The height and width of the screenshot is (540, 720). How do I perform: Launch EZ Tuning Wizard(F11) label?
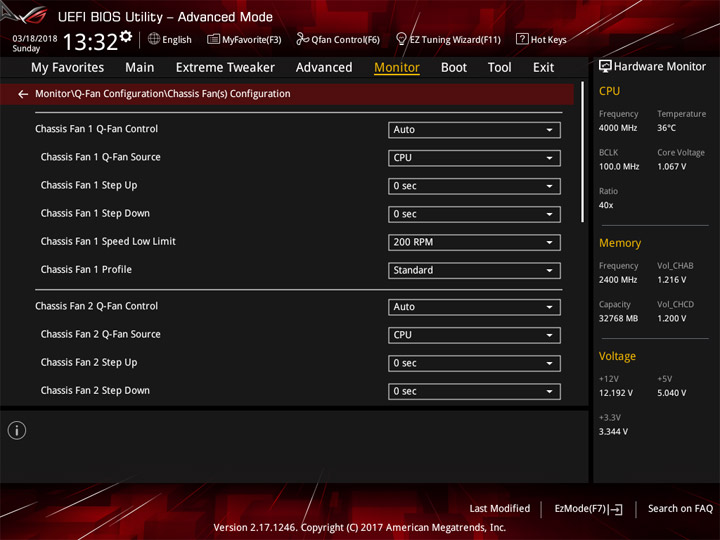coord(455,40)
